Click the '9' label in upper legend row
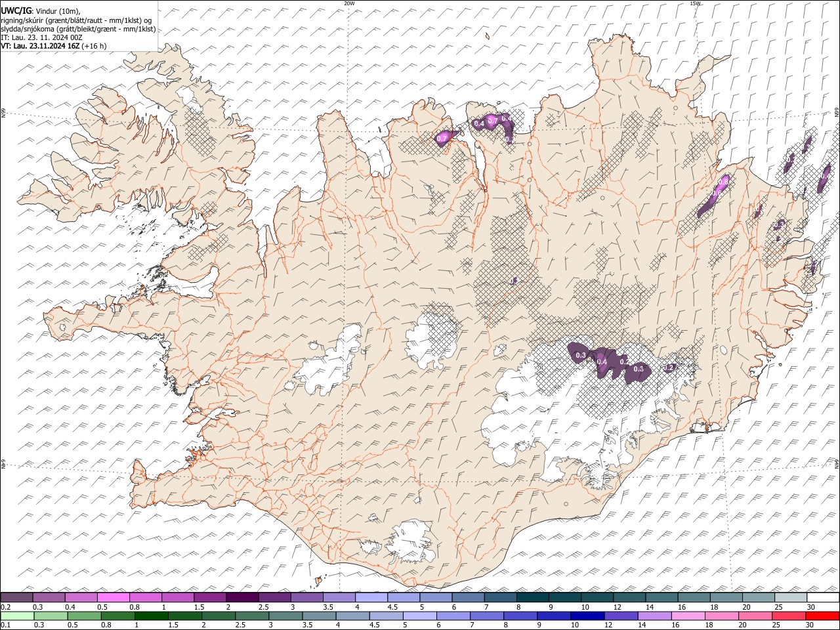This screenshot has height=630, width=840. pyautogui.click(x=551, y=606)
